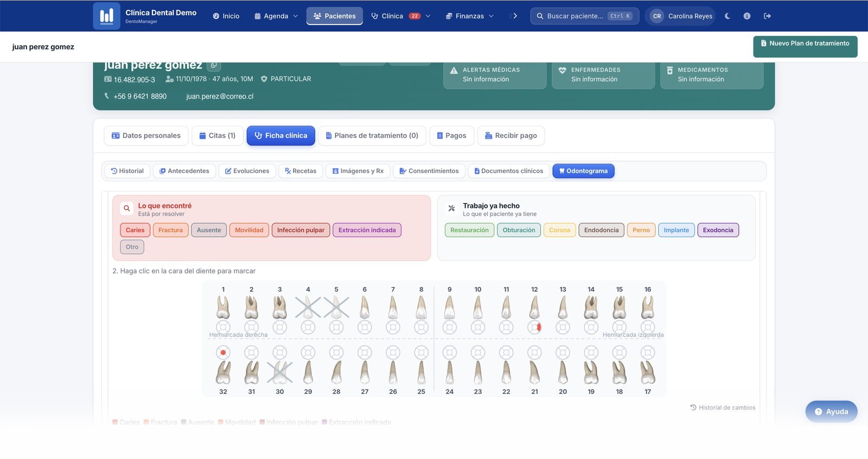Select the Caries finding chip
This screenshot has width=868, height=459.
pos(135,230)
